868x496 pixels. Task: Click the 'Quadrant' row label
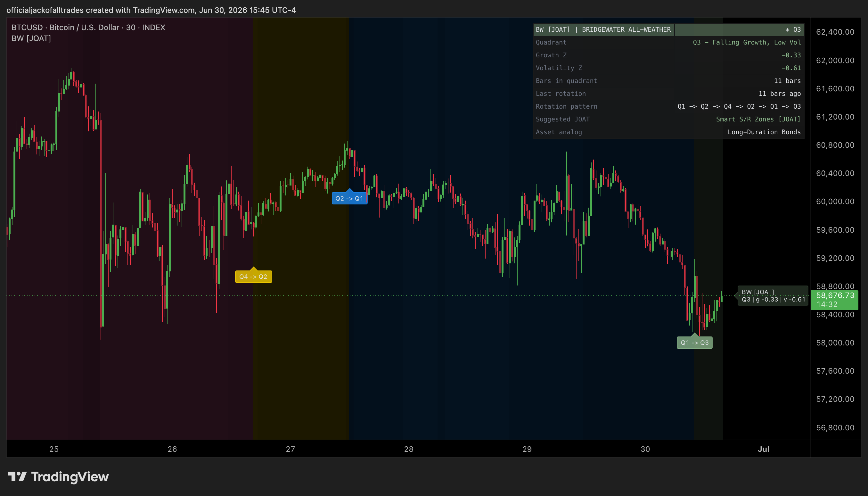coord(551,42)
